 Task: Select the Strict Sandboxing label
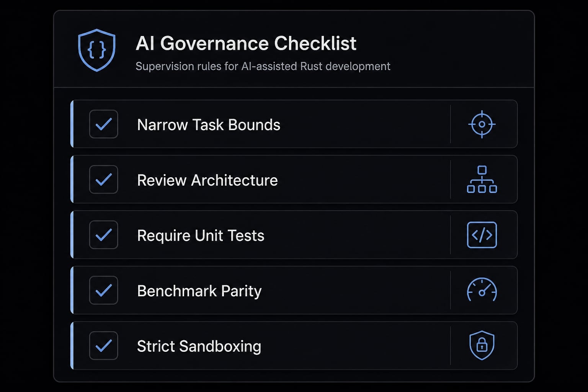click(199, 346)
